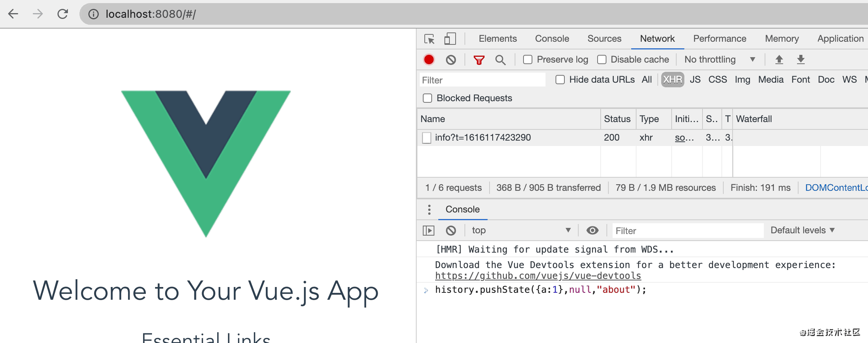
Task: Import HAR file with upload arrow
Action: (779, 59)
